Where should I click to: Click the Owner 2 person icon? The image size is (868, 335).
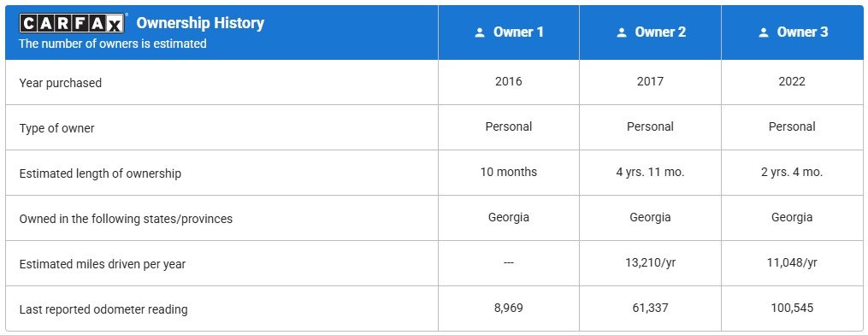622,32
